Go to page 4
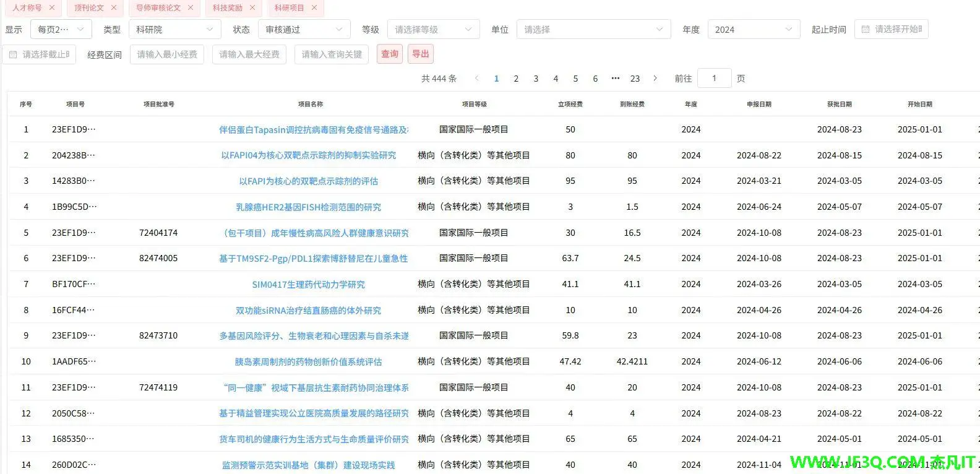Viewport: 980px width, 474px height. pos(556,79)
